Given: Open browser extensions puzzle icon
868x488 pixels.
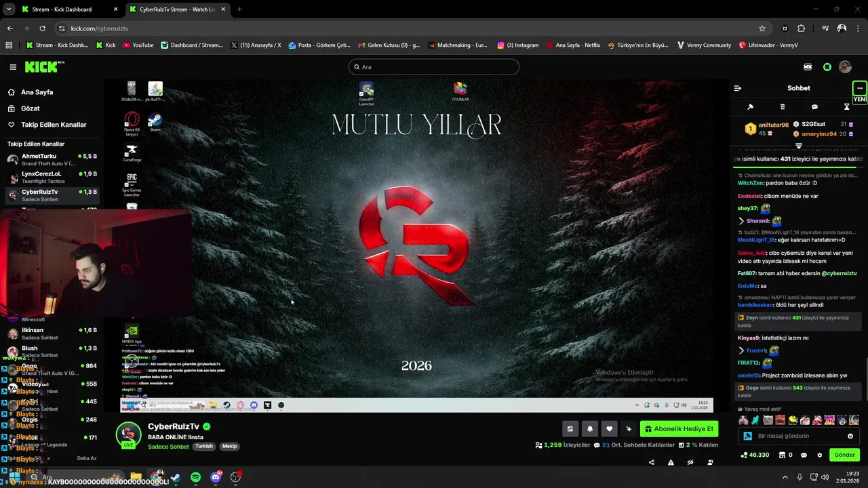Looking at the screenshot, I should [802, 28].
